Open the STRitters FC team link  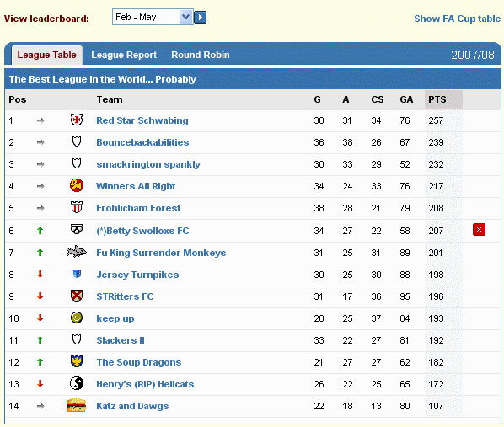click(125, 296)
